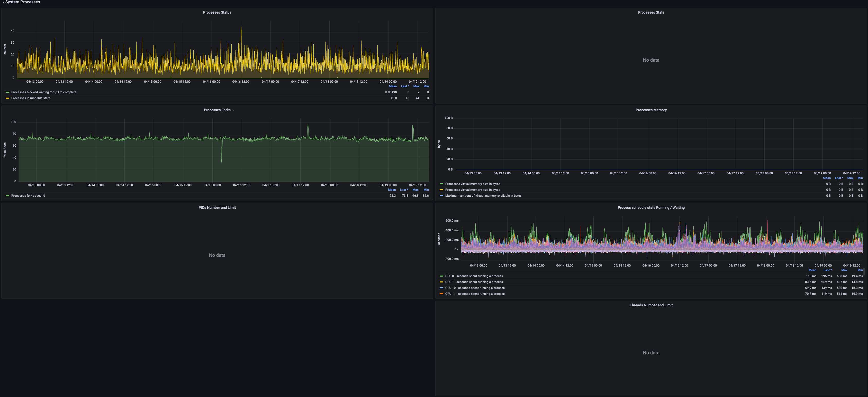
Task: Click blue swatch for Maximum amount of virtual memory
Action: coord(441,196)
